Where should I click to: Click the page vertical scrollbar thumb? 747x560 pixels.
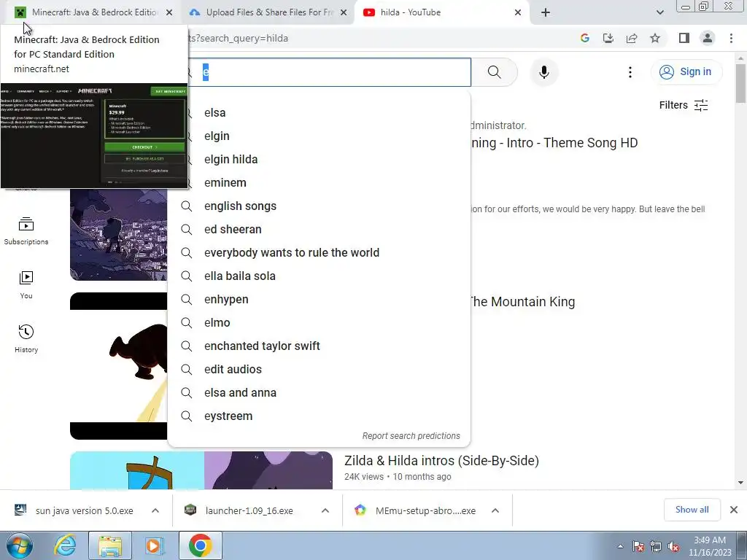740,83
